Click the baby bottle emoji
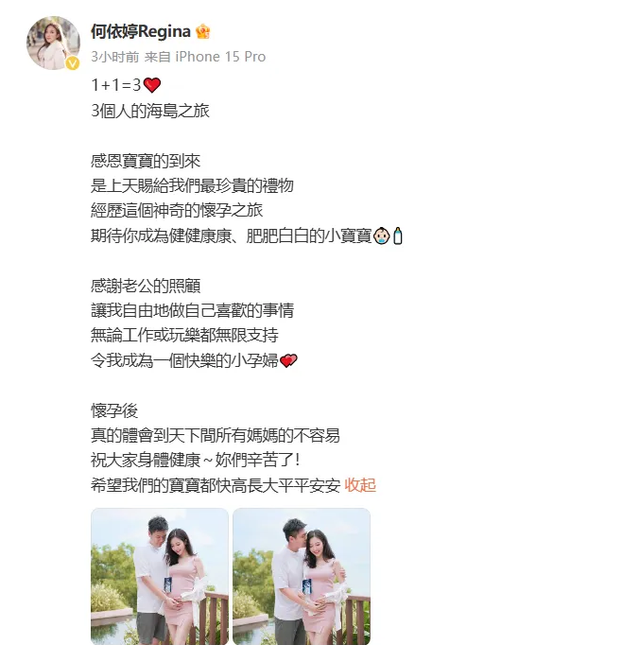The width and height of the screenshot is (640, 645). coord(398,236)
